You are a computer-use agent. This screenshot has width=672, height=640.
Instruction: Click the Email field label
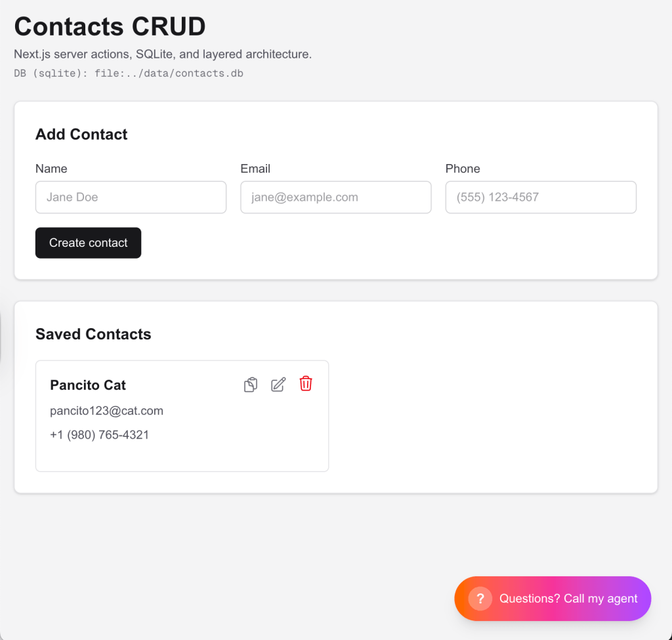tap(255, 169)
